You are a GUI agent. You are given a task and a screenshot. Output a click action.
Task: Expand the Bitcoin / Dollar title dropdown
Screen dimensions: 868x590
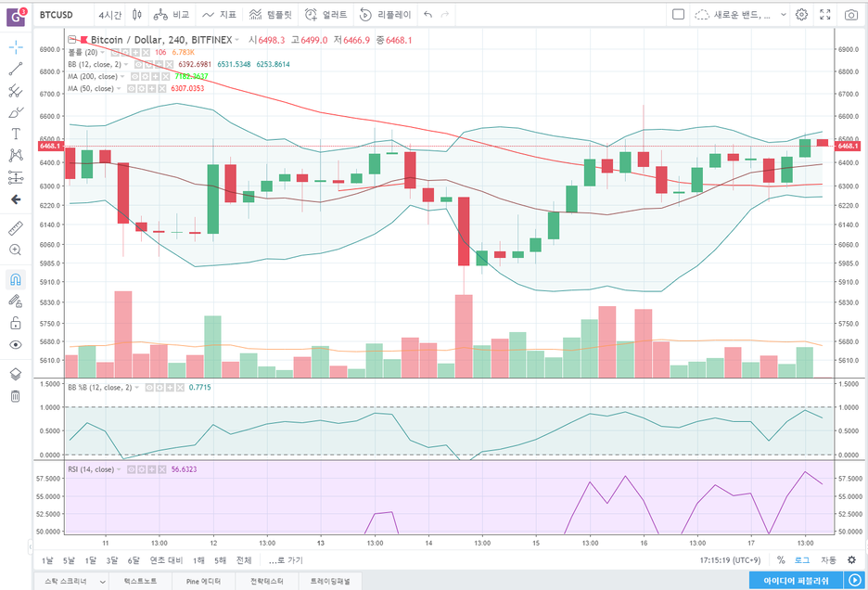(x=236, y=40)
